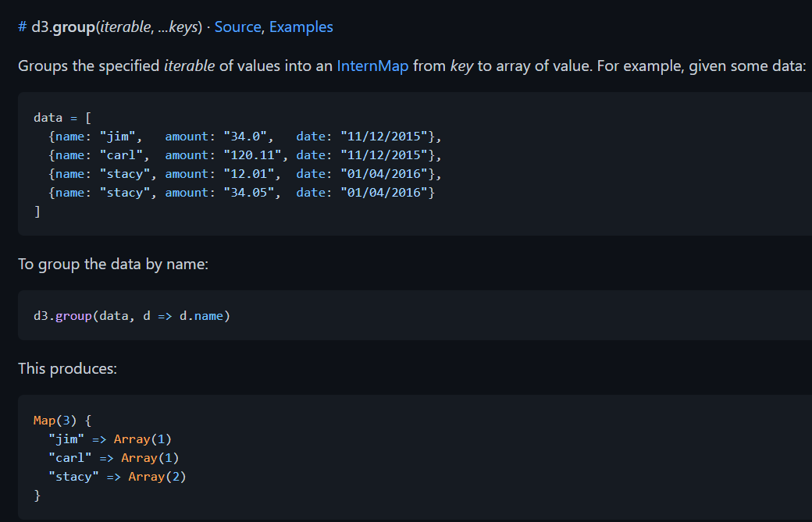Screen dimensions: 812x522
Task: Click the "120.11" amount value
Action: coord(255,155)
